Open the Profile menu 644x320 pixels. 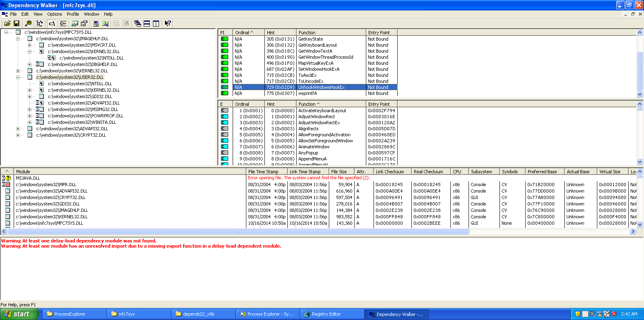[x=73, y=14]
